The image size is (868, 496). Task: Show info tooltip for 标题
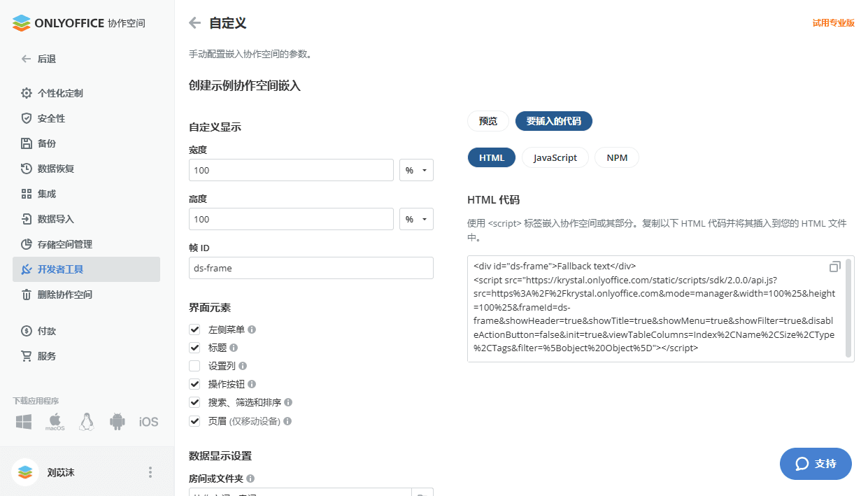coord(234,348)
